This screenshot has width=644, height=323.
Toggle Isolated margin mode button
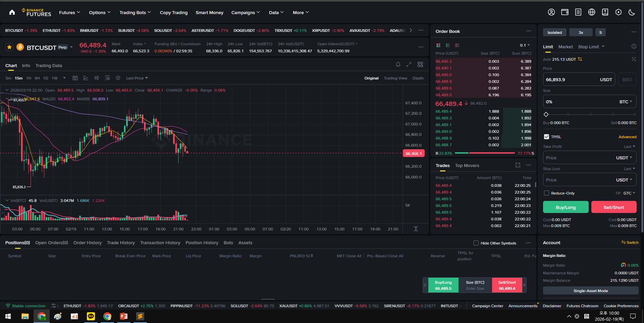(x=555, y=32)
